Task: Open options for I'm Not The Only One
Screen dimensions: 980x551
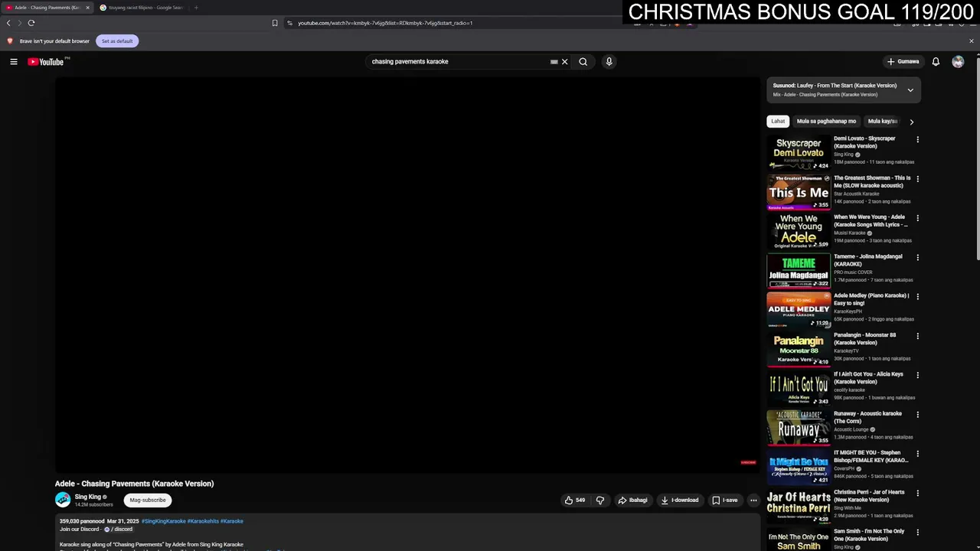Action: click(x=917, y=532)
